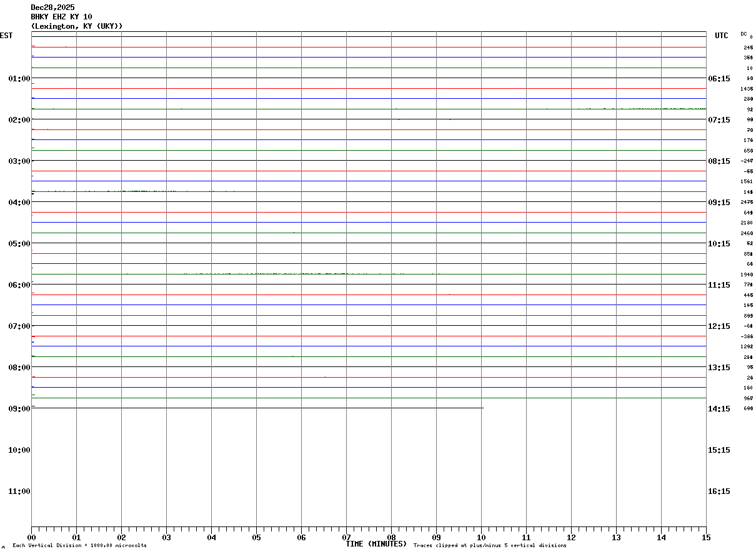Select the 14:15 UTC label
Screen dimensions: 756x554
click(719, 409)
